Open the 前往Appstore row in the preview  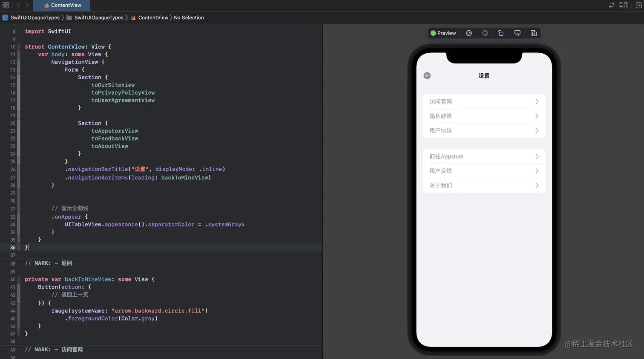pos(484,156)
